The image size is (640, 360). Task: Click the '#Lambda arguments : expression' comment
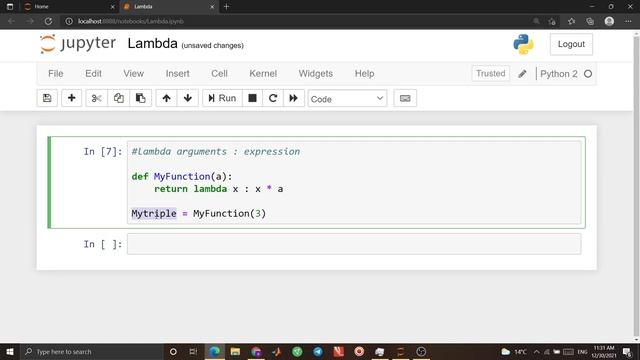click(216, 151)
